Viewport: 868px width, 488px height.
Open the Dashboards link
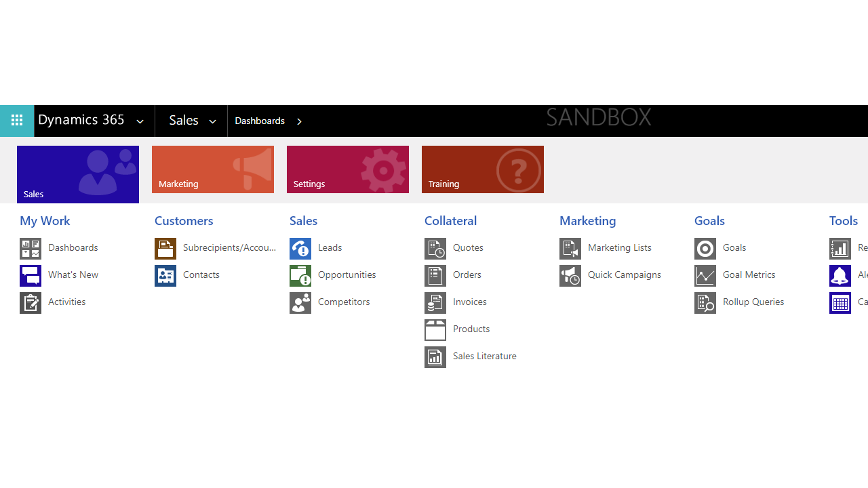click(73, 247)
